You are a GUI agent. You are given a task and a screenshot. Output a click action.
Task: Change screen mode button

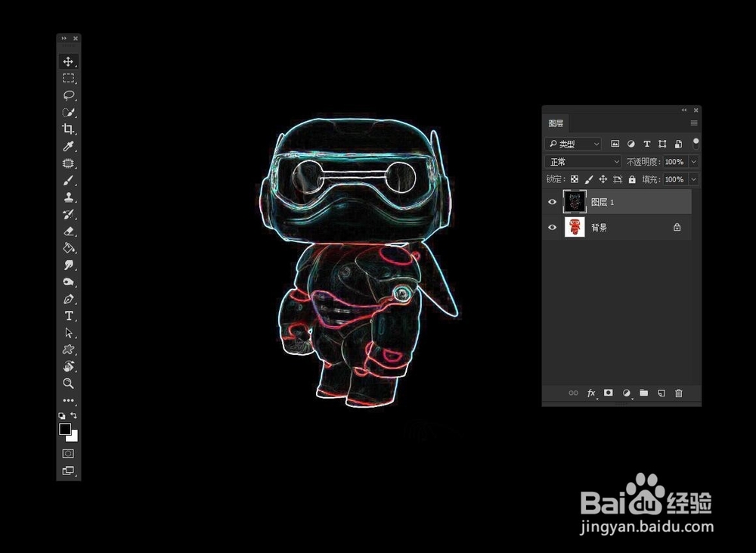68,471
